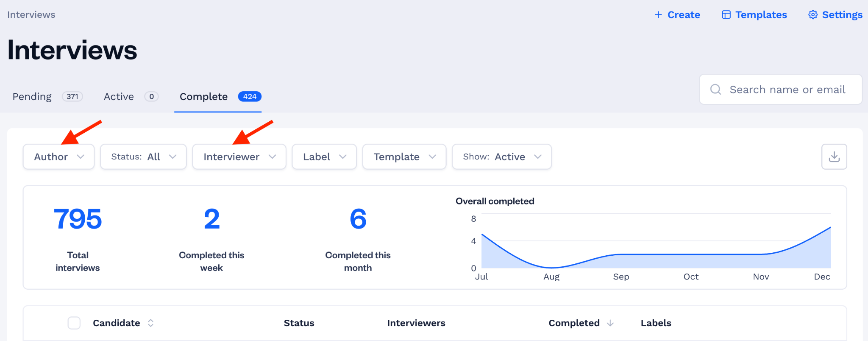868x341 pixels.
Task: Focus the Search name or email field
Action: (781, 89)
